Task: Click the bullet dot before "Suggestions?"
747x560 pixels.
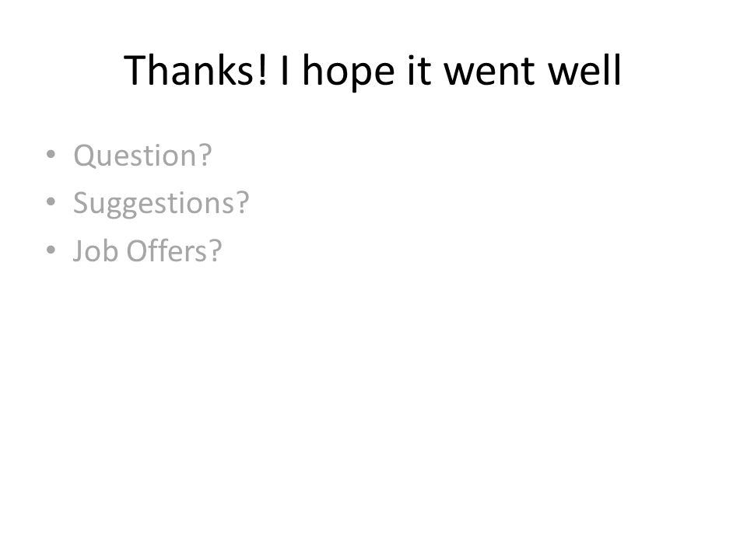Action: (51, 202)
